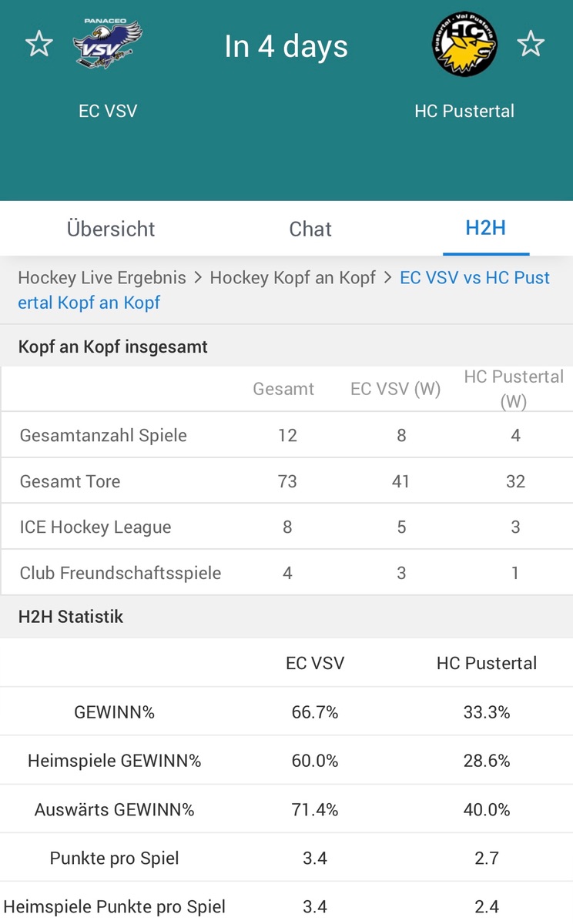Tap the Gesamt column header
This screenshot has height=924, width=573.
283,389
